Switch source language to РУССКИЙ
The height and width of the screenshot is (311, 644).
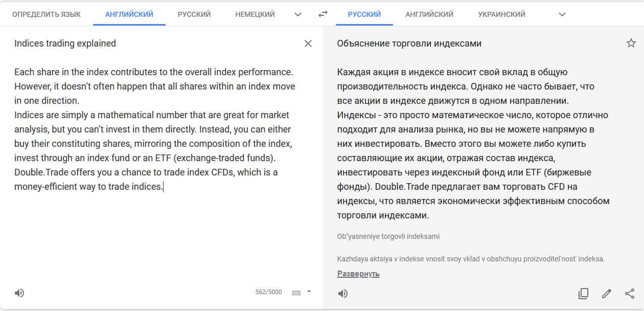click(x=194, y=14)
